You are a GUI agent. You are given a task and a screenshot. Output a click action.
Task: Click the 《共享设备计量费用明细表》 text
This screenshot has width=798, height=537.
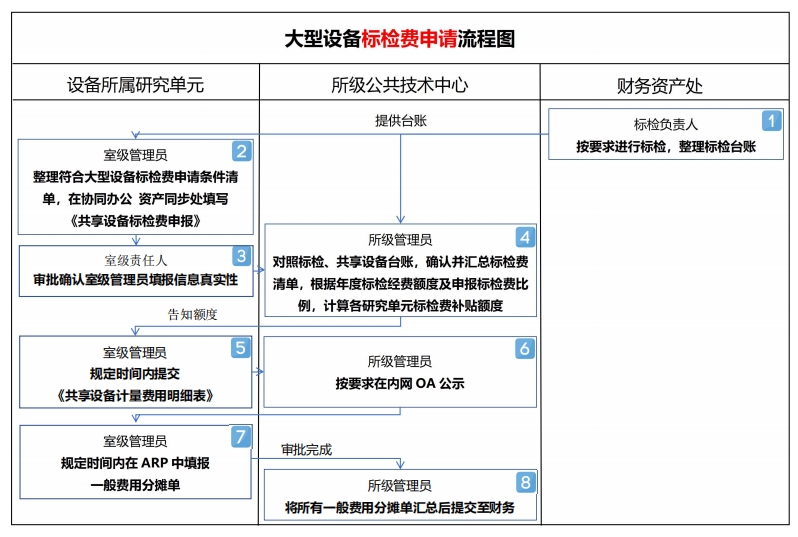pyautogui.click(x=135, y=396)
